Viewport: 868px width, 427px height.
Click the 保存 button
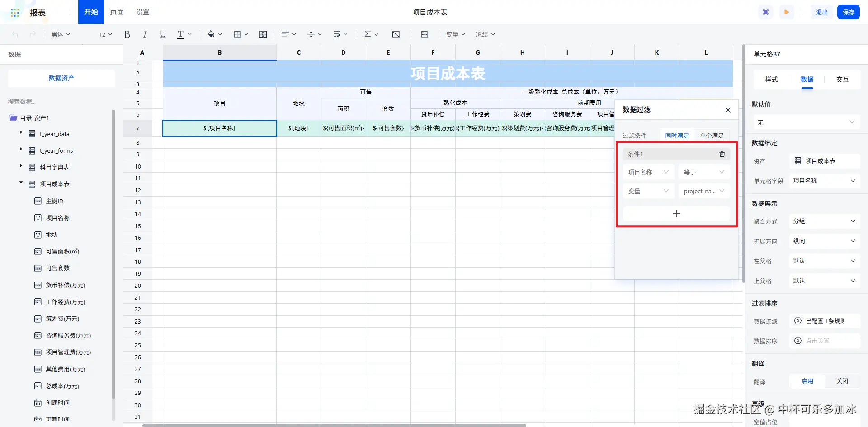(849, 12)
